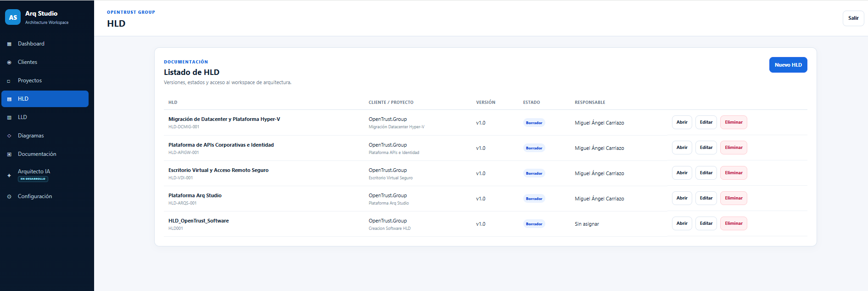Click the Borrador badge for HLD-VDI-001
Viewport: 868px width, 291px height.
click(x=534, y=173)
